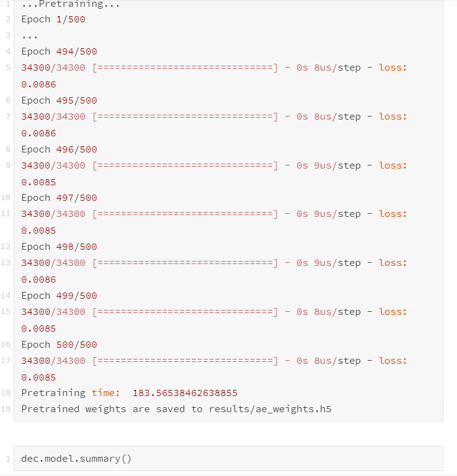Screen dimensions: 457x476
Task: Click the 'results/ae_weights.h5' file path text
Action: [270, 409]
